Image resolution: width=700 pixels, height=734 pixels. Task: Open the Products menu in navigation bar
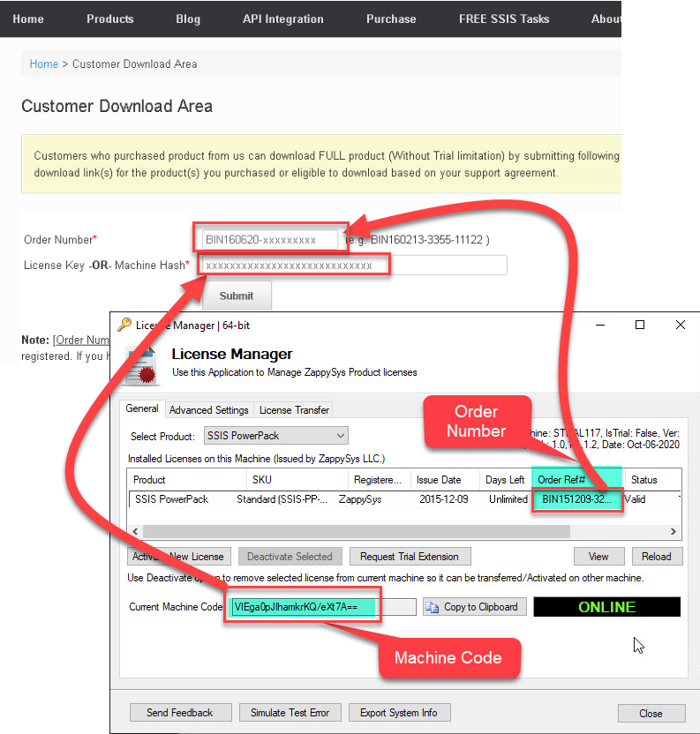(110, 19)
